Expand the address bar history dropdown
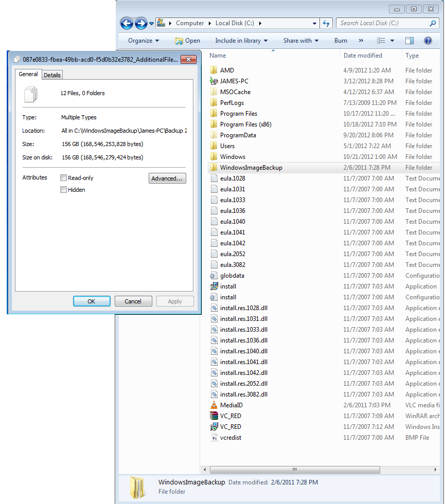This screenshot has width=445, height=504. coord(314,24)
